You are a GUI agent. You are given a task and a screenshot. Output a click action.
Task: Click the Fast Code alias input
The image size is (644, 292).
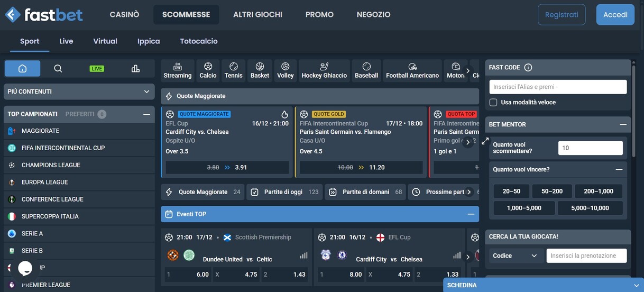pyautogui.click(x=558, y=87)
